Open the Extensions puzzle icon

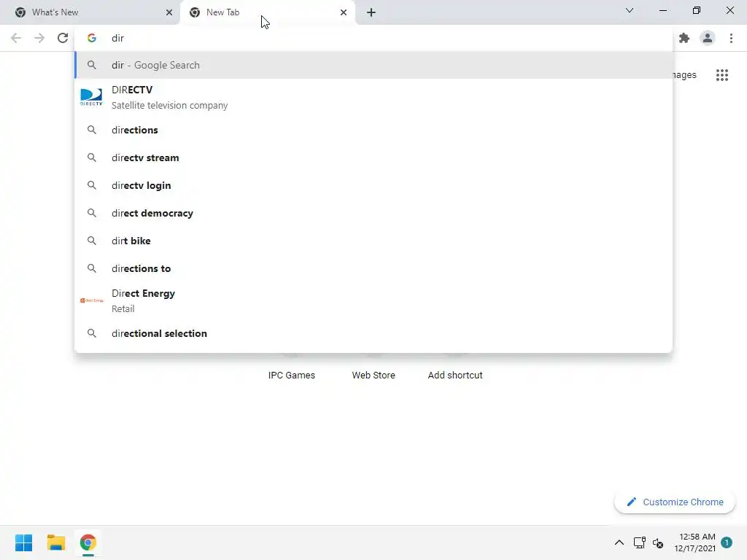click(684, 38)
